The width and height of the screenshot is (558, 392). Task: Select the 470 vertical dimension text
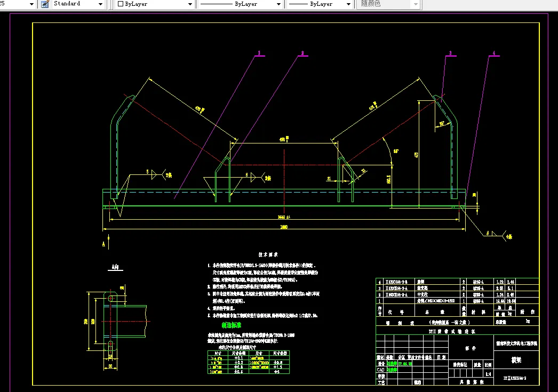point(416,155)
